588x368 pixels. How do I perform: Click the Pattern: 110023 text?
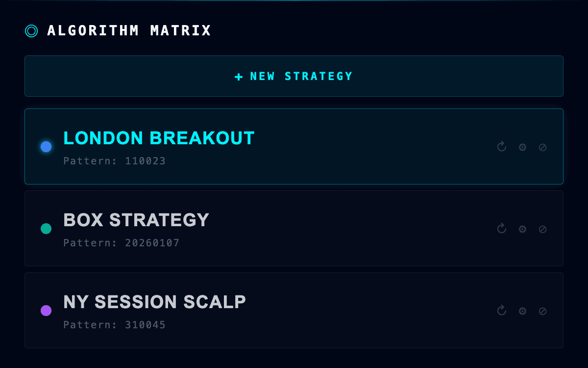click(x=115, y=161)
